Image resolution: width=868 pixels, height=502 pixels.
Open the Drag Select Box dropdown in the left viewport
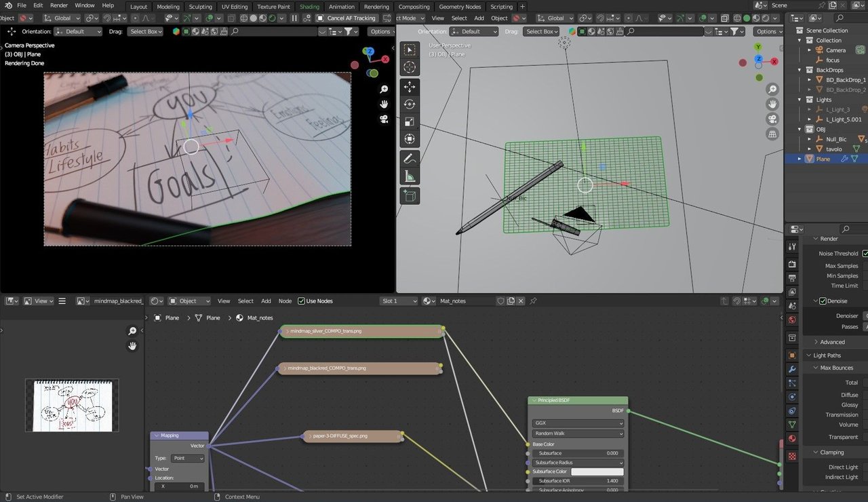point(146,31)
